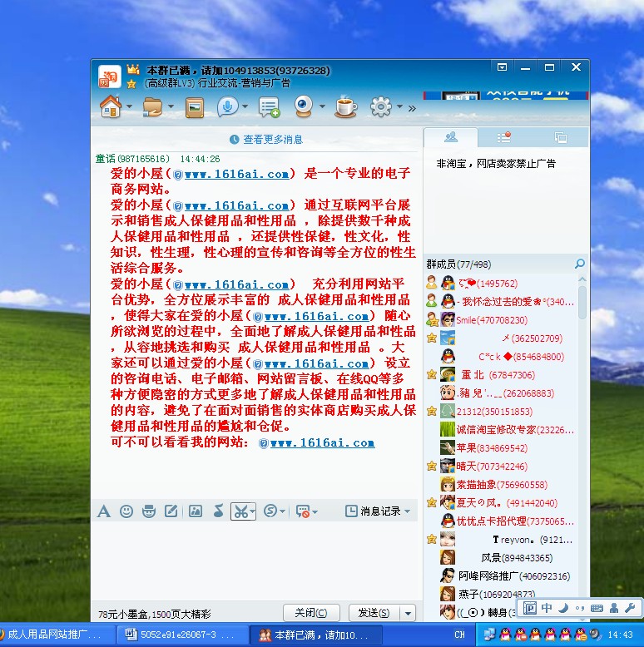Click message blocking bubble icon
Viewport: 644px width, 647px height.
point(303,511)
